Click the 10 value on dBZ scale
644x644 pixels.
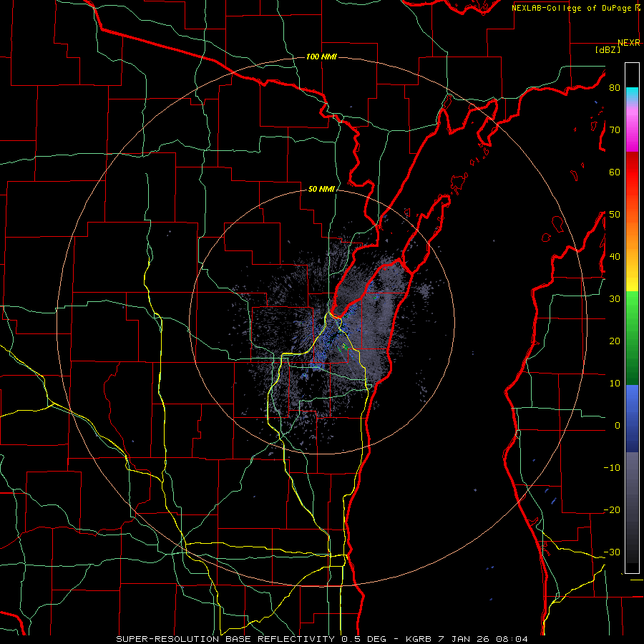[615, 384]
